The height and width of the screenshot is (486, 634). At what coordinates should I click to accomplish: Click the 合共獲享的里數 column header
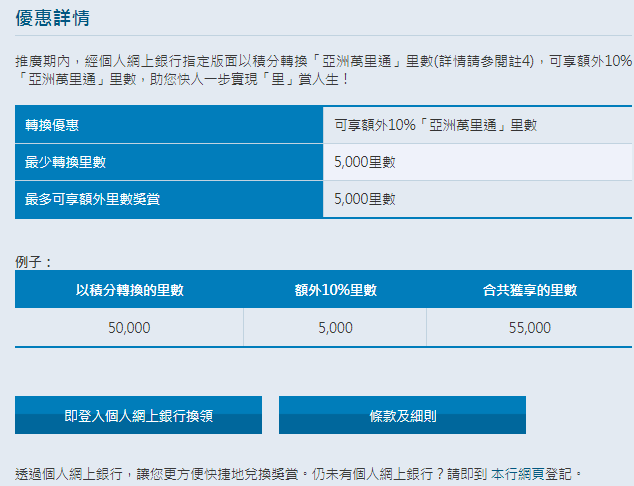(529, 289)
